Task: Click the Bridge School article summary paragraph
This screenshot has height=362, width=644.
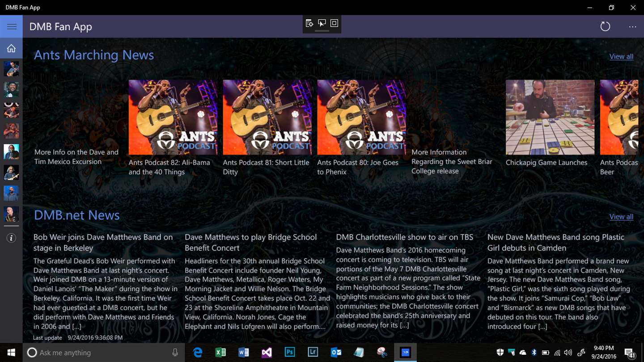Action: [x=257, y=294]
